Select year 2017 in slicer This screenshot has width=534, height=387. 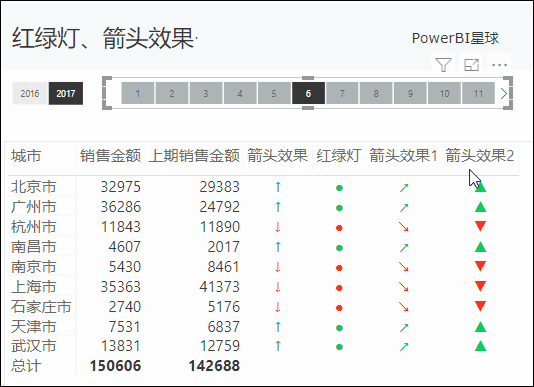coord(66,93)
